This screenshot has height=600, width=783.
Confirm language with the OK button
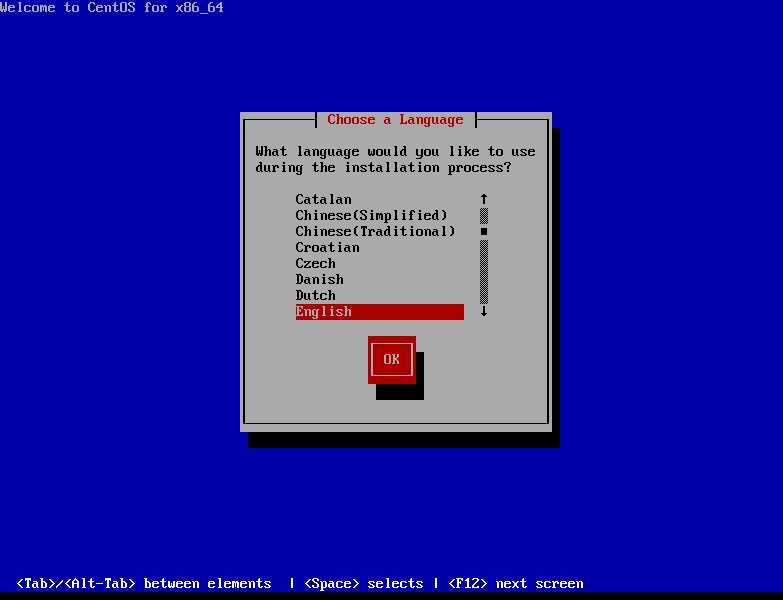pyautogui.click(x=392, y=359)
